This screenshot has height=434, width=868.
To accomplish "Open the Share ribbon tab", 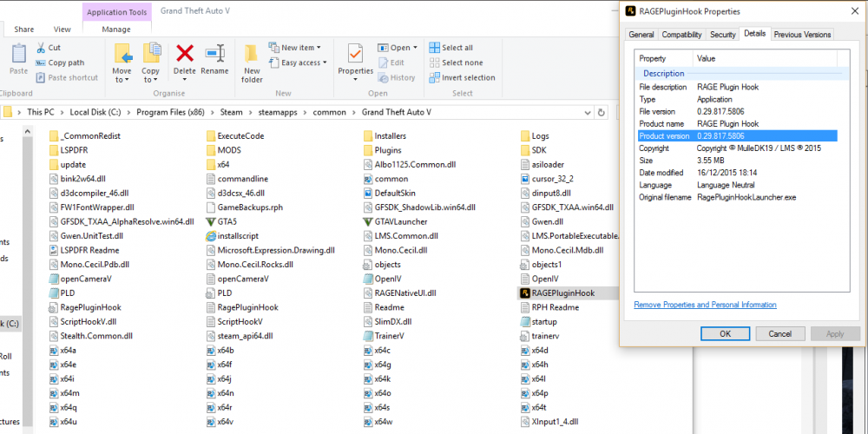I will [x=23, y=30].
